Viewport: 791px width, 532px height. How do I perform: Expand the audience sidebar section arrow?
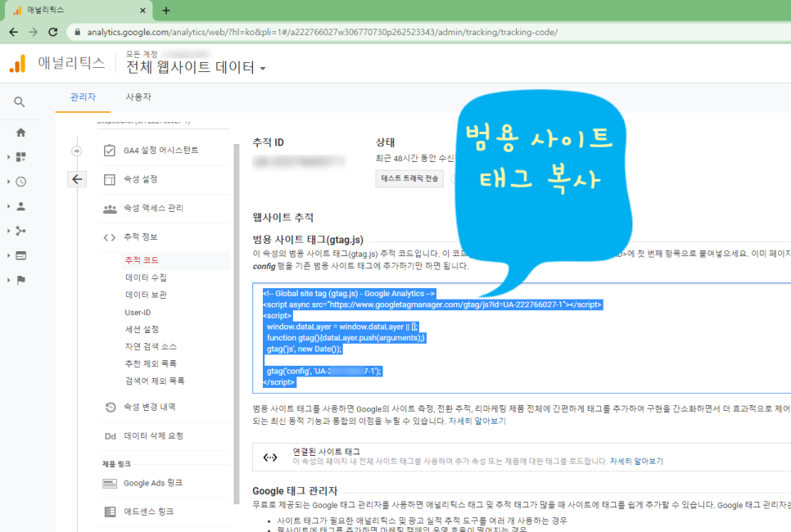tap(8, 206)
